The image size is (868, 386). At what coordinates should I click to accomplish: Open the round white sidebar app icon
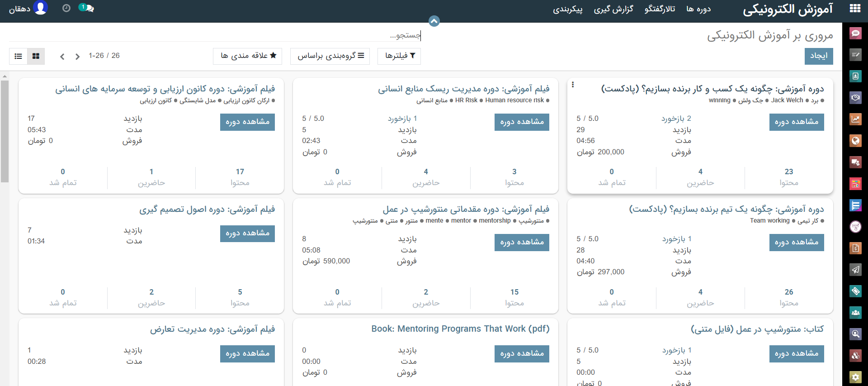click(855, 227)
